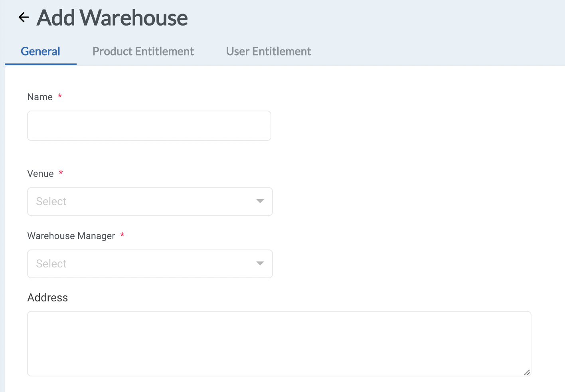This screenshot has width=565, height=392.
Task: Click the required asterisk next to Name
Action: coord(60,96)
